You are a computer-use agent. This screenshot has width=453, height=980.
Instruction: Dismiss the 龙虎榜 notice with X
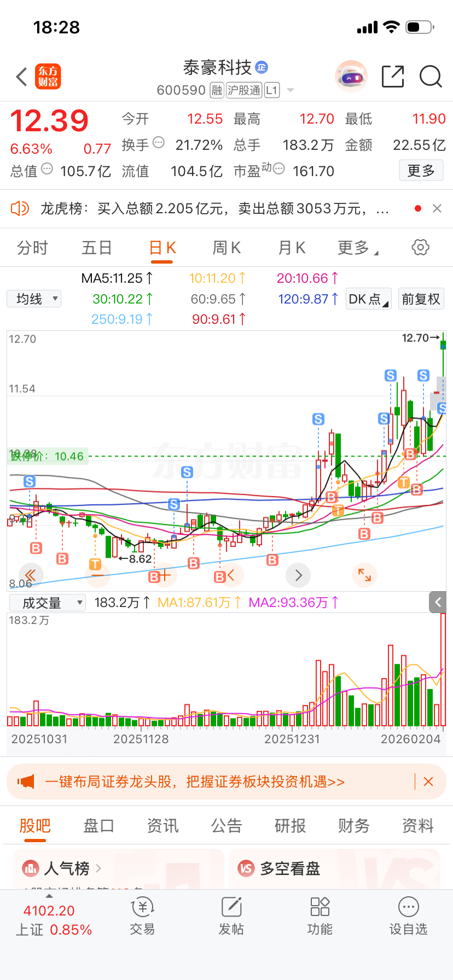pos(437,208)
